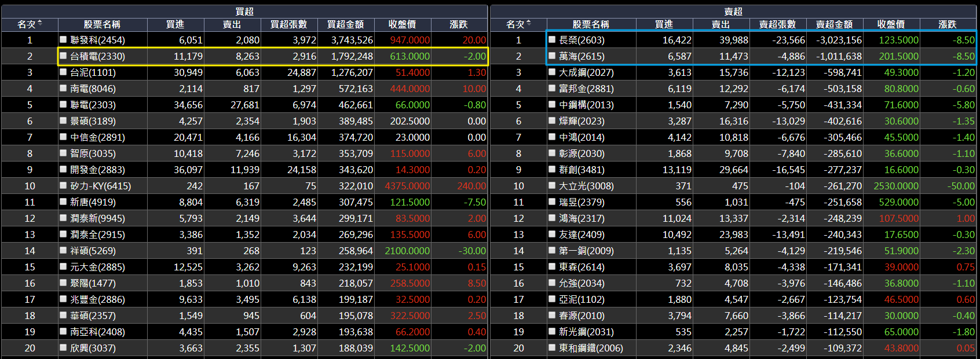Choose stock 南亞科(2408)
This screenshot has width=980, height=359.
(97, 332)
